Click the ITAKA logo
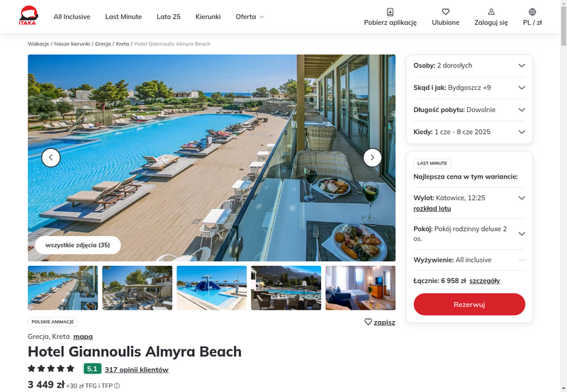 [28, 16]
